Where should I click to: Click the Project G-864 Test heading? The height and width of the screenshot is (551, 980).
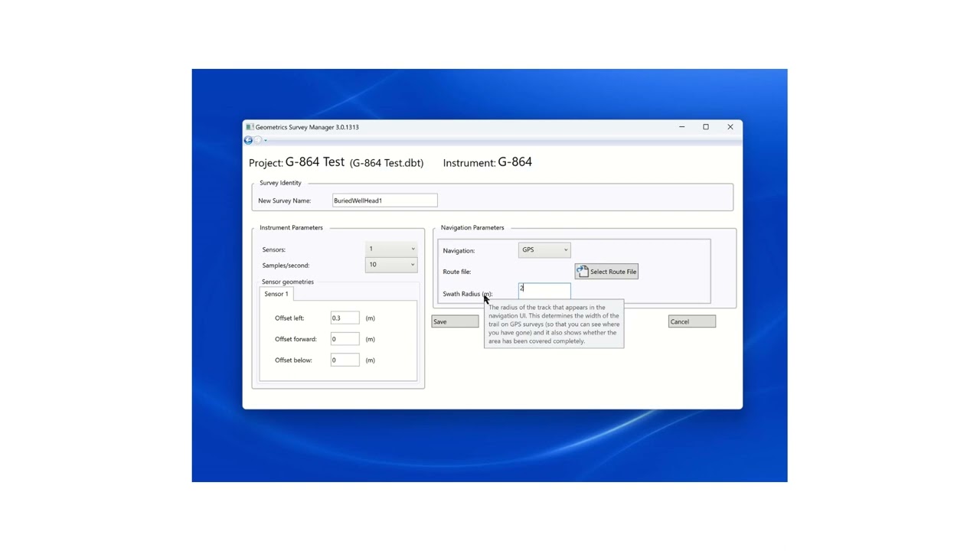point(336,162)
